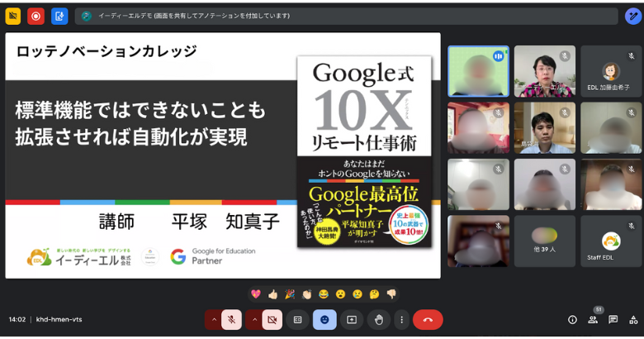This screenshot has width=644, height=339.
Task: Send the surprised face reaction
Action: coord(340,294)
